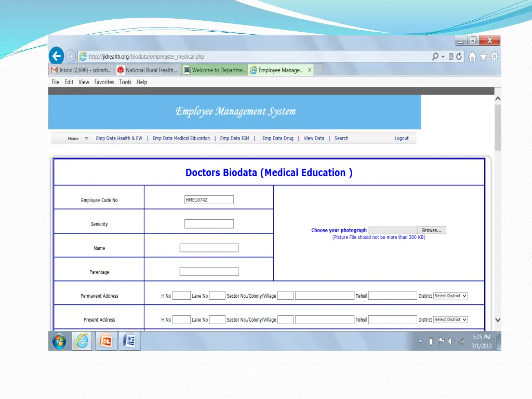Open Word from the taskbar
Screen dimensions: 532x399
(x=129, y=341)
